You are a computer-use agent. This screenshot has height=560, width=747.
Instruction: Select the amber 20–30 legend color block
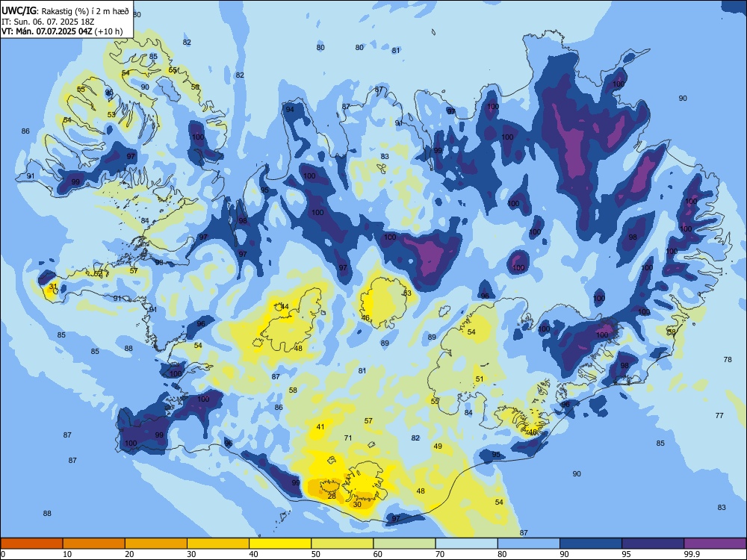pos(156,544)
